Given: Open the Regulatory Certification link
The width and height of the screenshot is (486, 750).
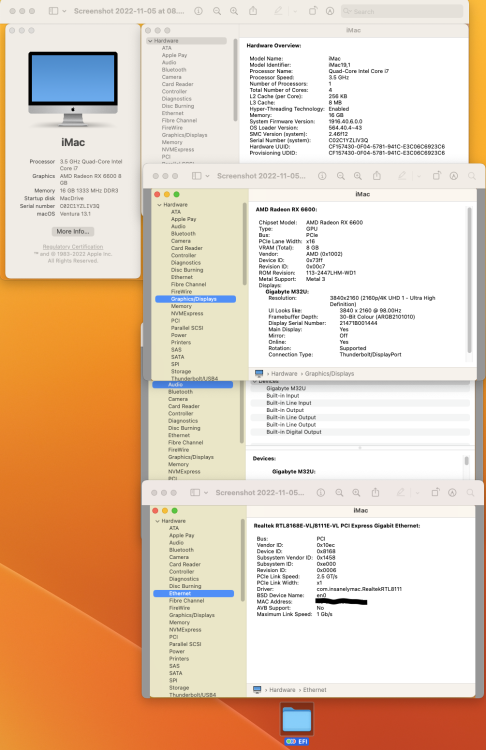Looking at the screenshot, I should point(73,247).
